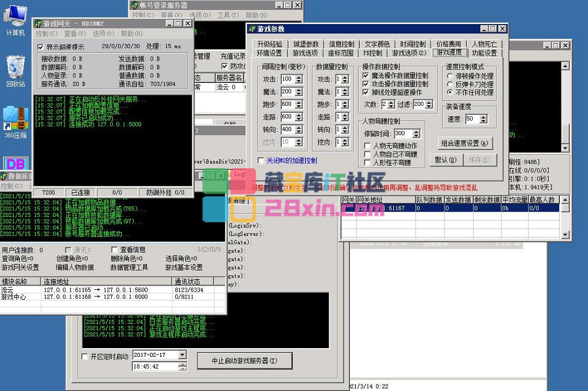This screenshot has width=588, height=391.
Task: Open the 环境设置 tab
Action: click(x=269, y=53)
